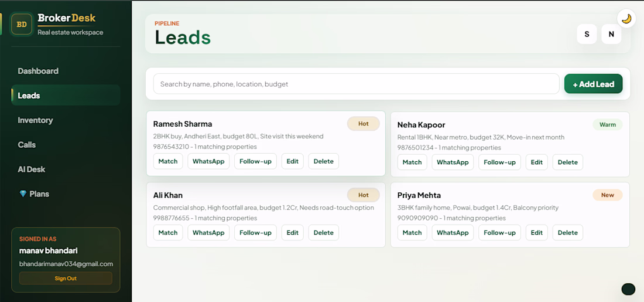Select the Priya Mehta name heading
This screenshot has width=644, height=302.
click(419, 195)
